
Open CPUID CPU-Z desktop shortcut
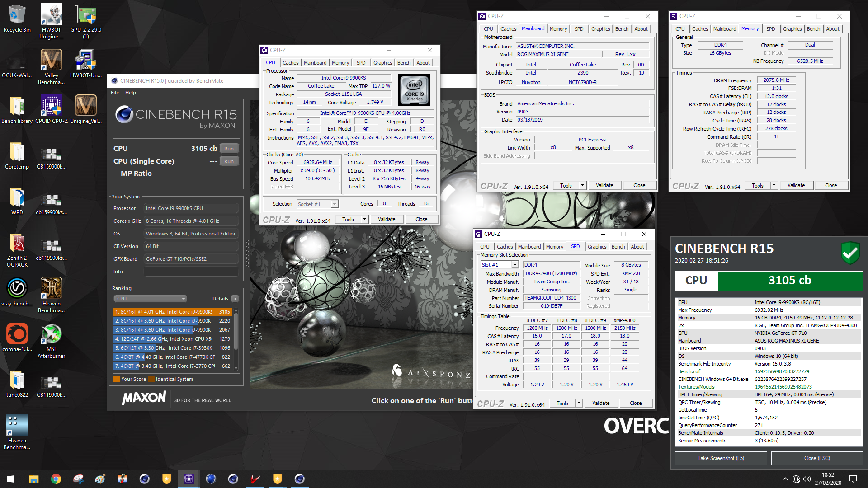click(x=51, y=109)
